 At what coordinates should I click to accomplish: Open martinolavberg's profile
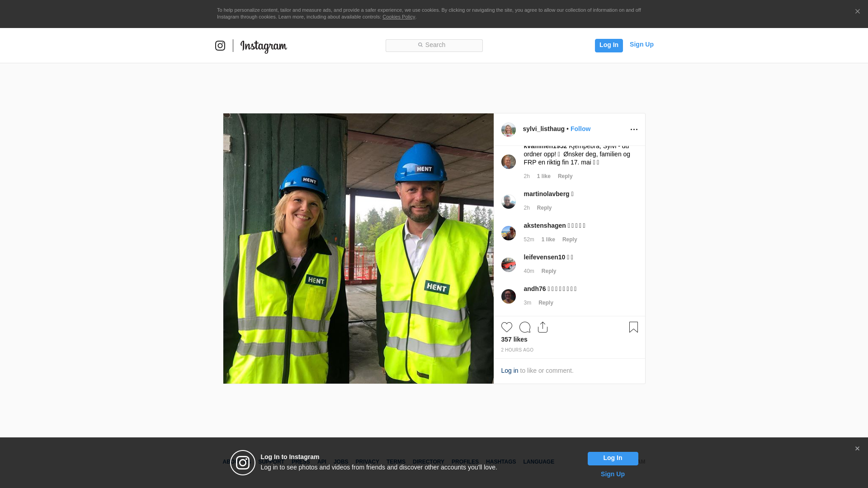pos(547,194)
